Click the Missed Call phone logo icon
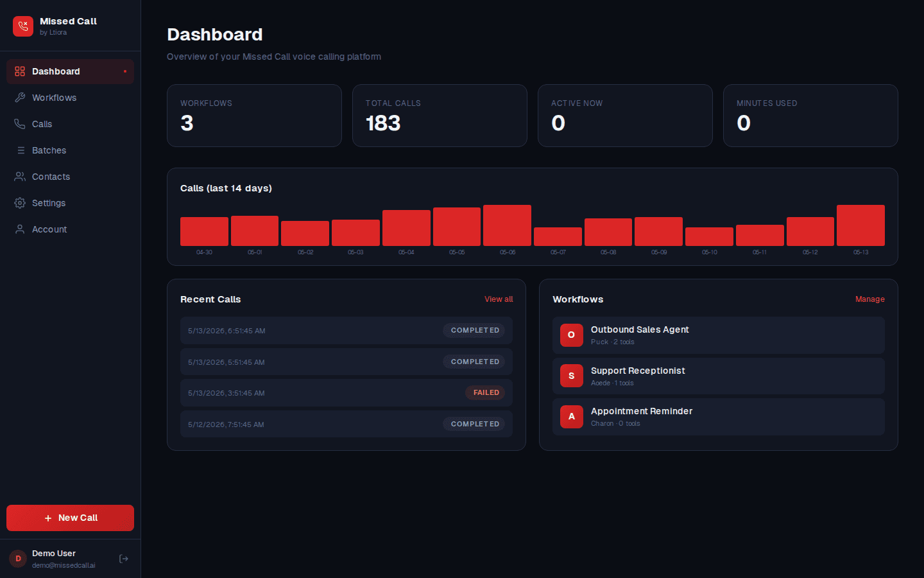 tap(23, 26)
